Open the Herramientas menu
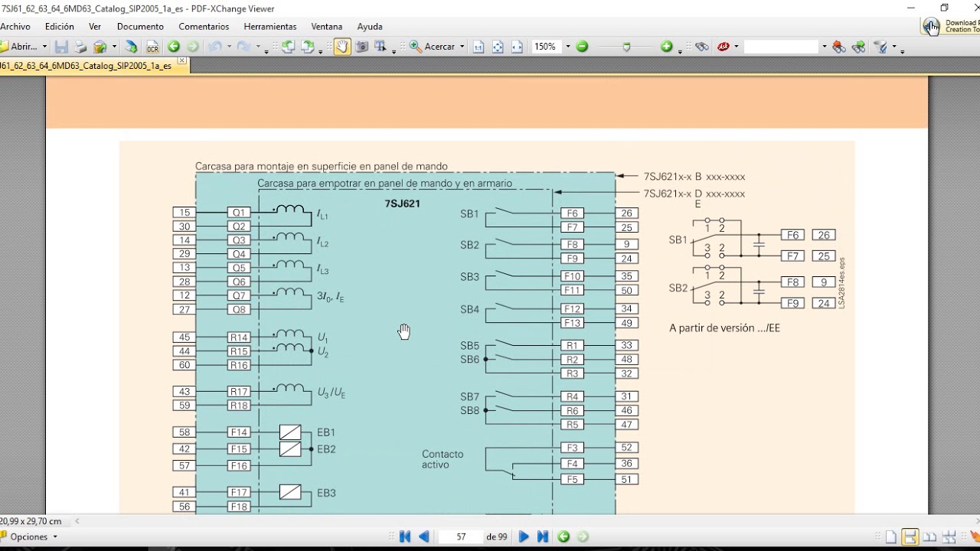Image resolution: width=980 pixels, height=551 pixels. click(x=270, y=26)
